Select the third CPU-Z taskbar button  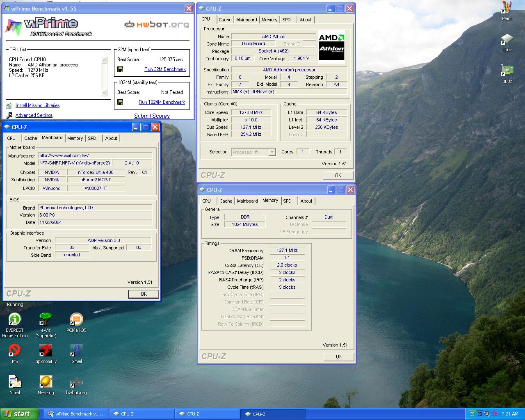[x=272, y=414]
